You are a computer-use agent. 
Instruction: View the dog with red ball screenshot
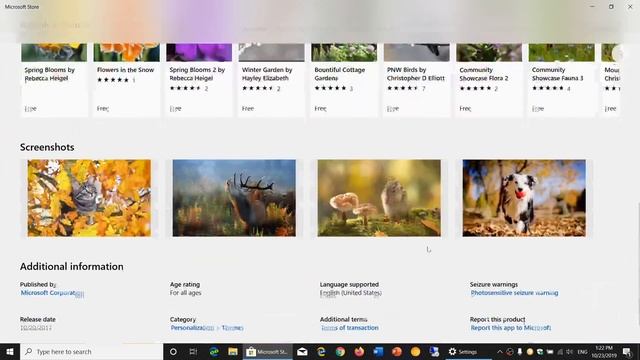pos(524,198)
